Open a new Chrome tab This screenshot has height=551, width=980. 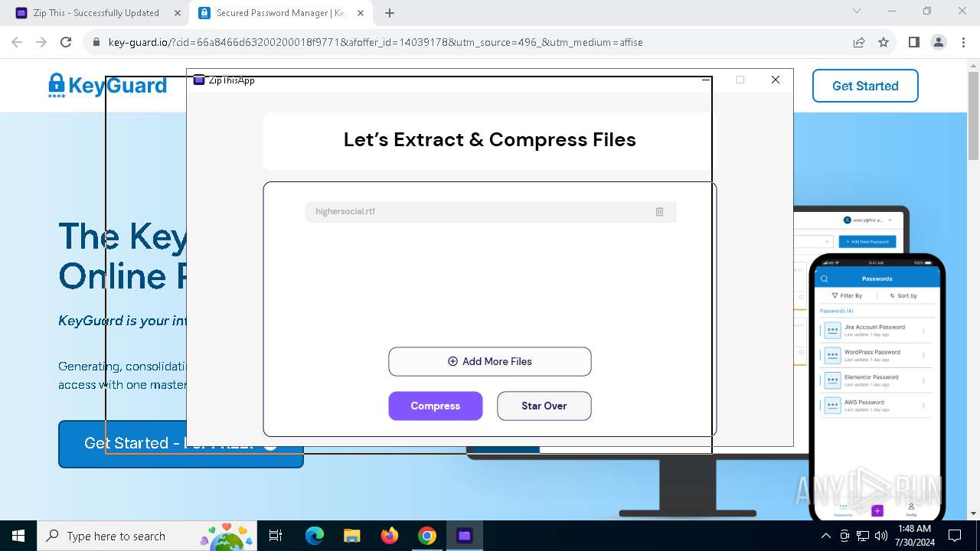pyautogui.click(x=390, y=13)
